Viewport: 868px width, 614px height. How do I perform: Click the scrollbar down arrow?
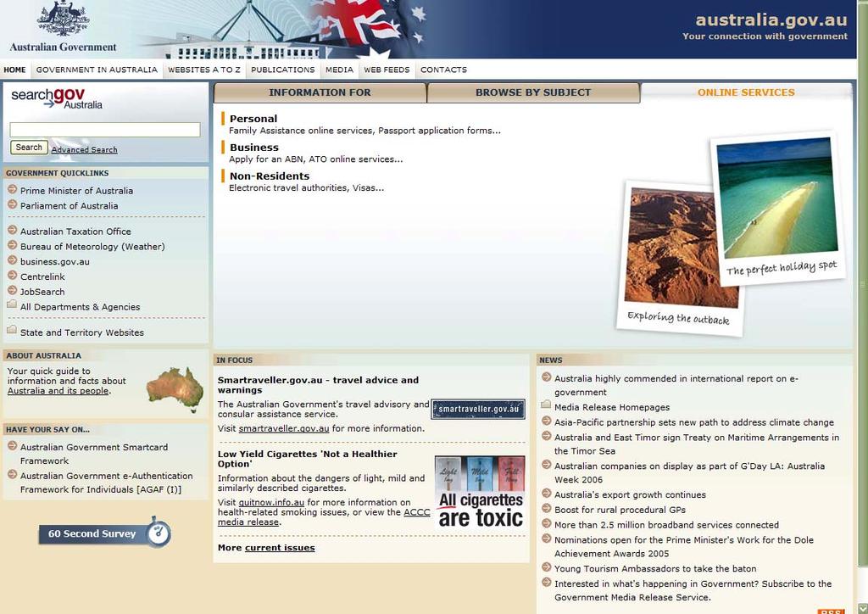[862, 608]
